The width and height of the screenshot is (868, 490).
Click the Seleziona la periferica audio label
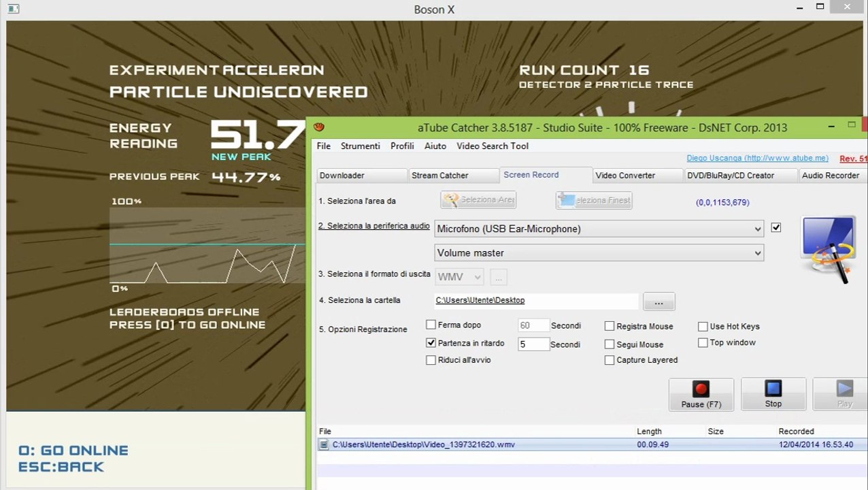tap(374, 226)
